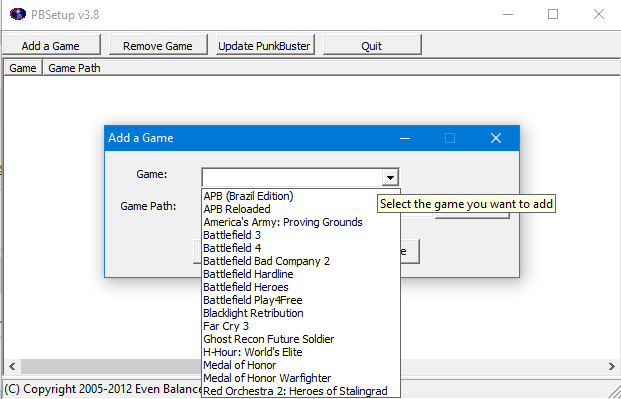This screenshot has width=621, height=399.
Task: Click the Quit button
Action: [372, 45]
